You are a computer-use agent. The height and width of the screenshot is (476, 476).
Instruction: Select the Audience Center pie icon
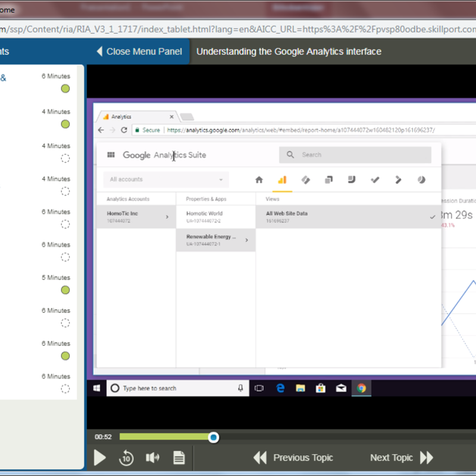point(421,180)
